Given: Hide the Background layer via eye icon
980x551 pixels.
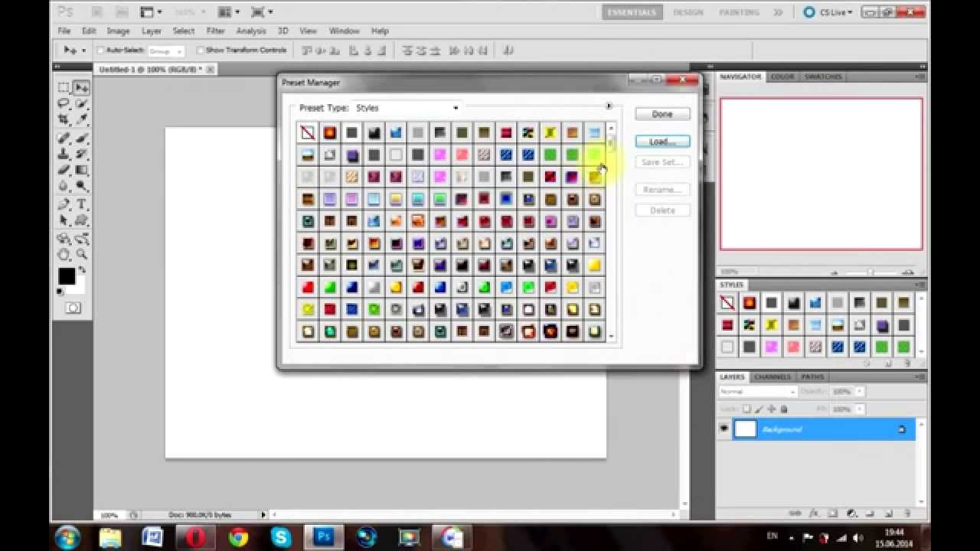Looking at the screenshot, I should click(724, 429).
